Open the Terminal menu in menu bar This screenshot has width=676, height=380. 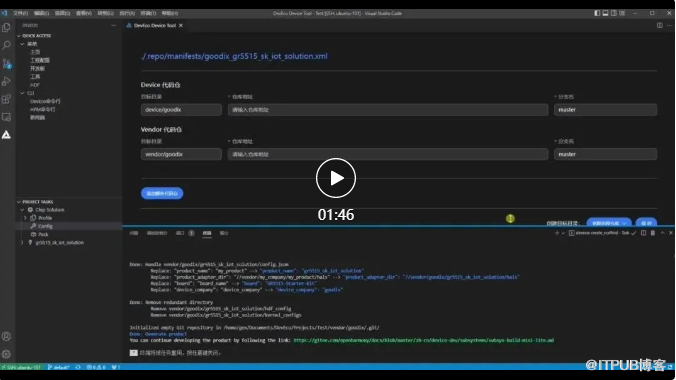148,13
